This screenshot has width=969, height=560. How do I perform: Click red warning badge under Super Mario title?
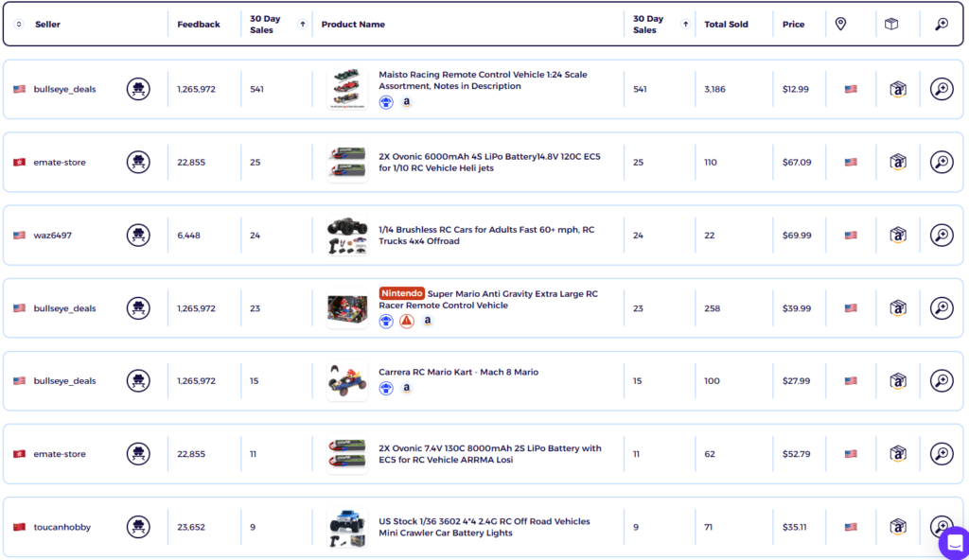coord(407,321)
